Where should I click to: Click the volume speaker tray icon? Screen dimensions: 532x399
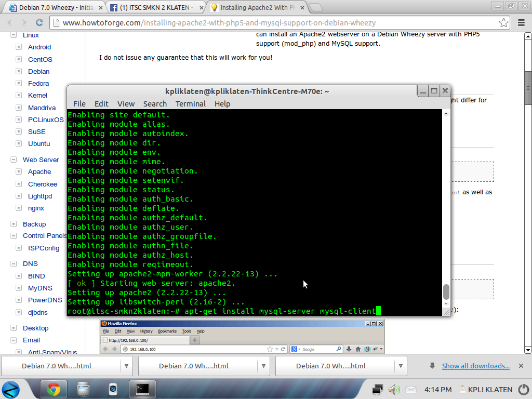point(394,390)
